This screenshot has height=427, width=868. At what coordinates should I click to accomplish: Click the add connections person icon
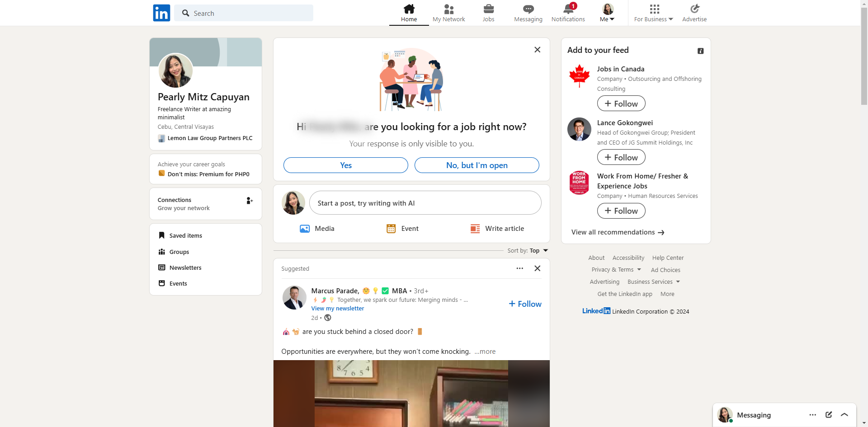coord(249,201)
